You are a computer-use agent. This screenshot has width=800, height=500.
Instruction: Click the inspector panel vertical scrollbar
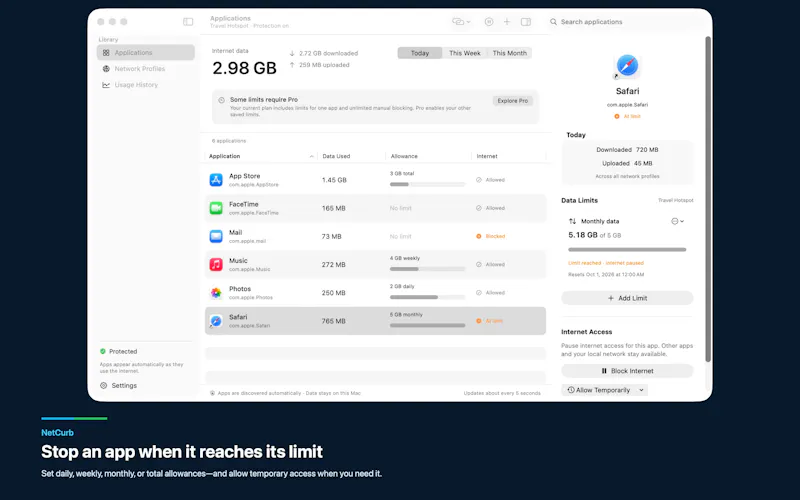click(x=708, y=199)
